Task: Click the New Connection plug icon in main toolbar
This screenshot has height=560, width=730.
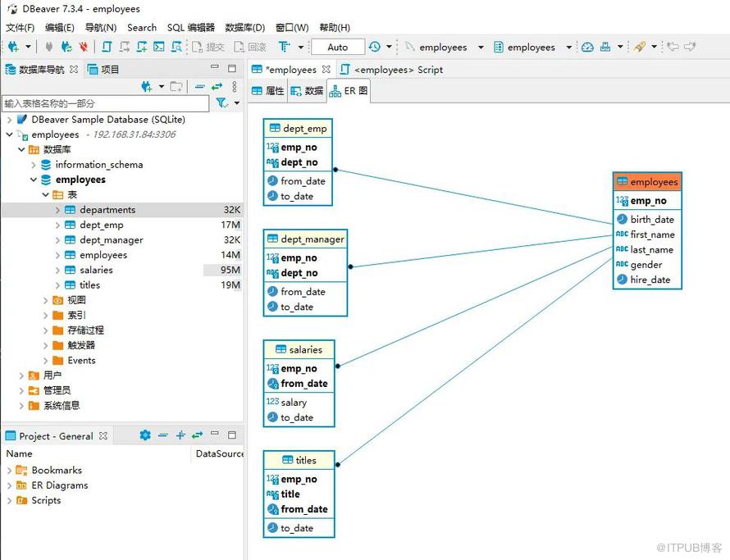Action: (13, 47)
